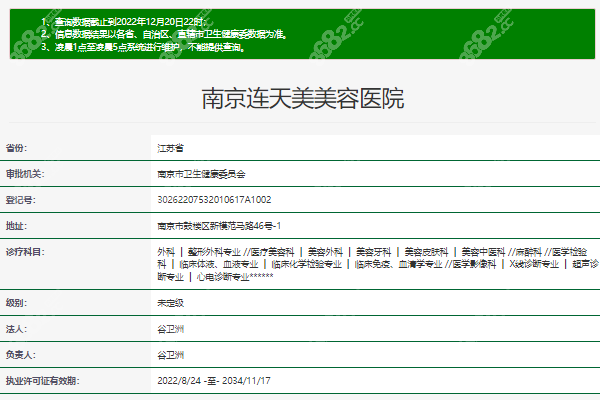Click the 执业许可证有效期 label
This screenshot has height=400, width=600.
coord(42,381)
